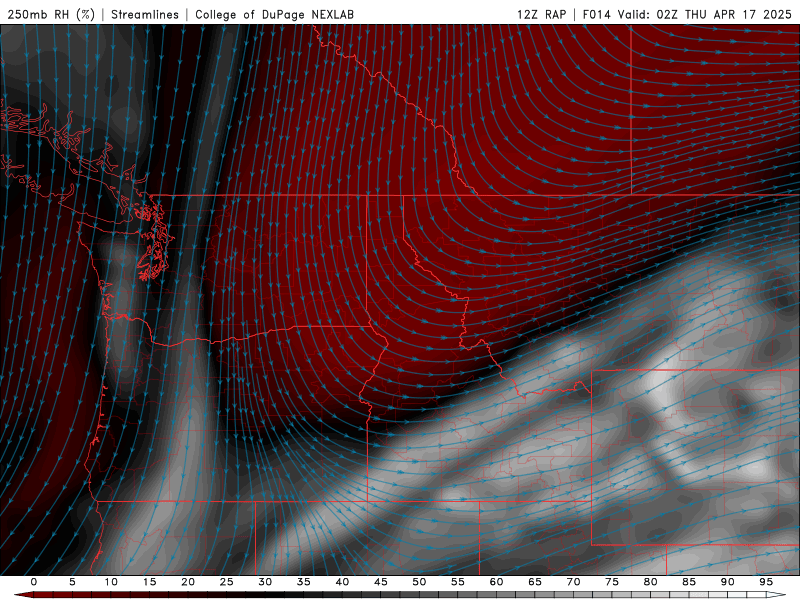Click the "250mb RH (%)" title text
The width and height of the screenshot is (800, 600).
51,14
